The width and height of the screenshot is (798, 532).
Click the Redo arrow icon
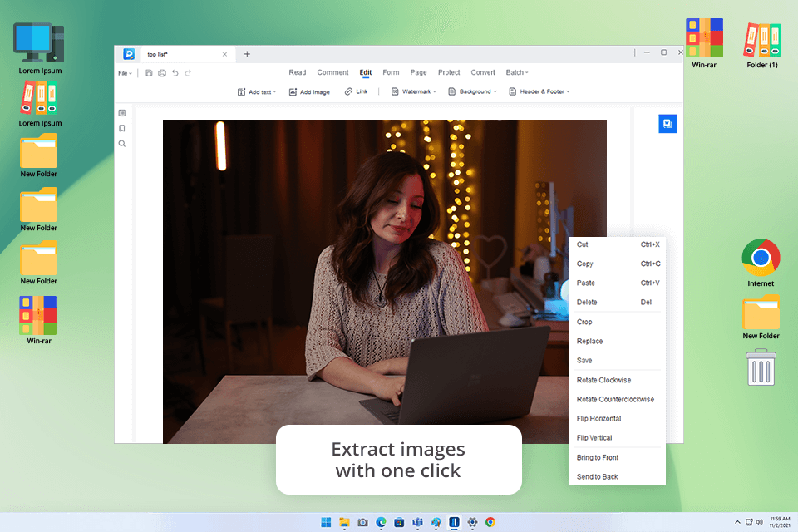[188, 73]
